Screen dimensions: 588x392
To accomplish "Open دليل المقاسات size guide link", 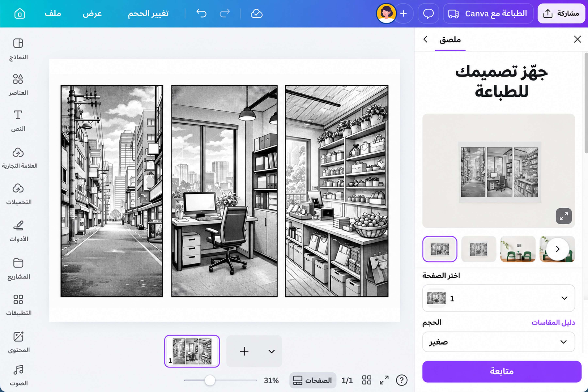I will pos(553,322).
